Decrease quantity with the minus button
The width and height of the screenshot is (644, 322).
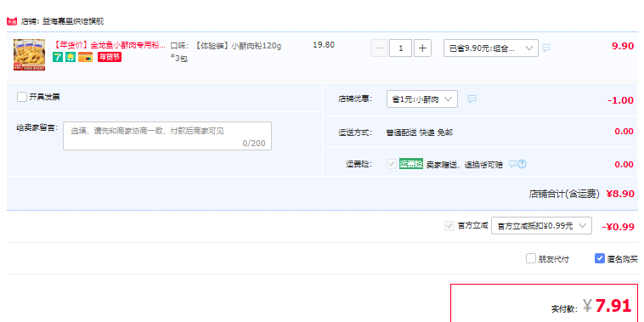[x=379, y=48]
